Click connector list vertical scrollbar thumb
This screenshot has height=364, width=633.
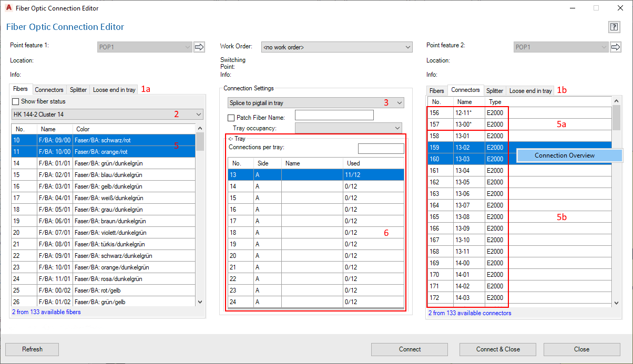coord(617,118)
